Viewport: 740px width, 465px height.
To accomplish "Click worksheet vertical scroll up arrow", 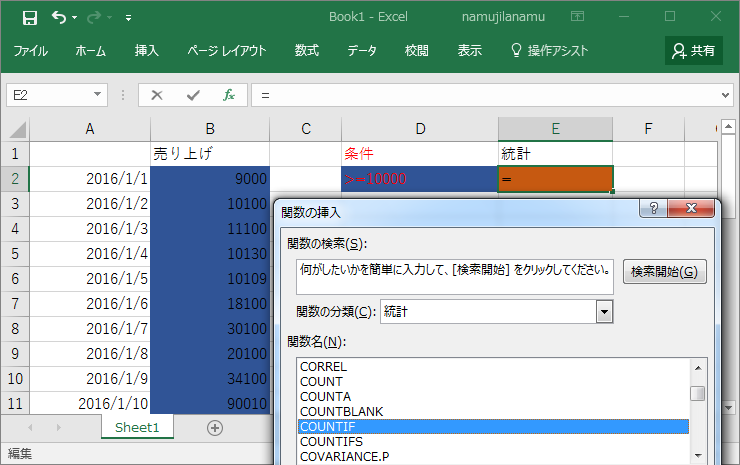I will pyautogui.click(x=728, y=127).
